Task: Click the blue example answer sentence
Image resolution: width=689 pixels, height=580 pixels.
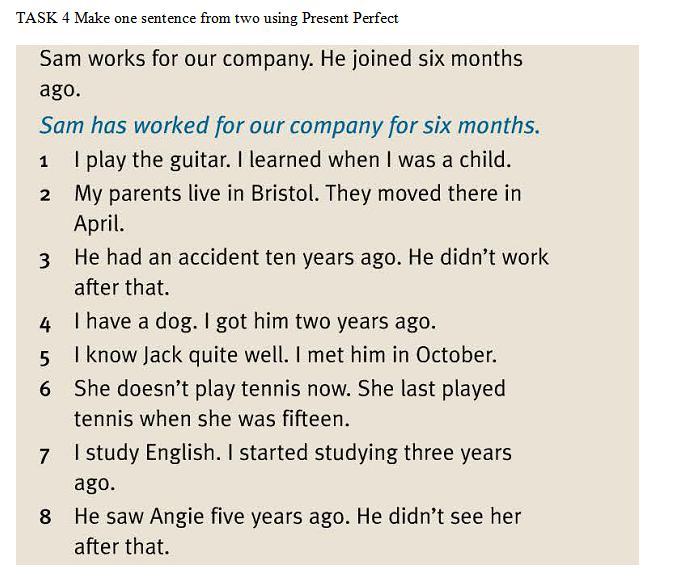Action: pos(290,126)
